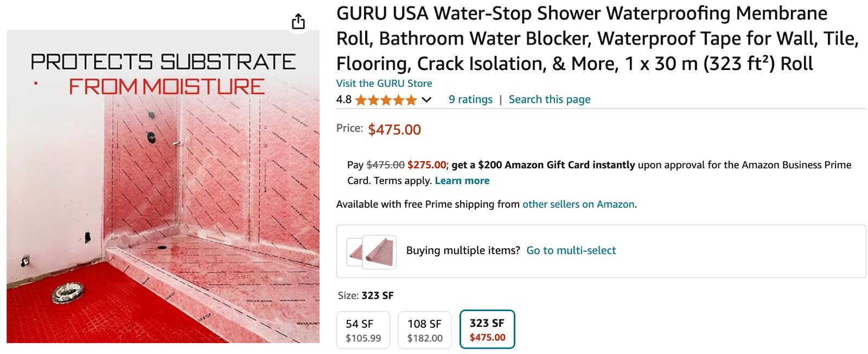Select the 54 SF size option
This screenshot has width=868, height=354.
(x=363, y=330)
